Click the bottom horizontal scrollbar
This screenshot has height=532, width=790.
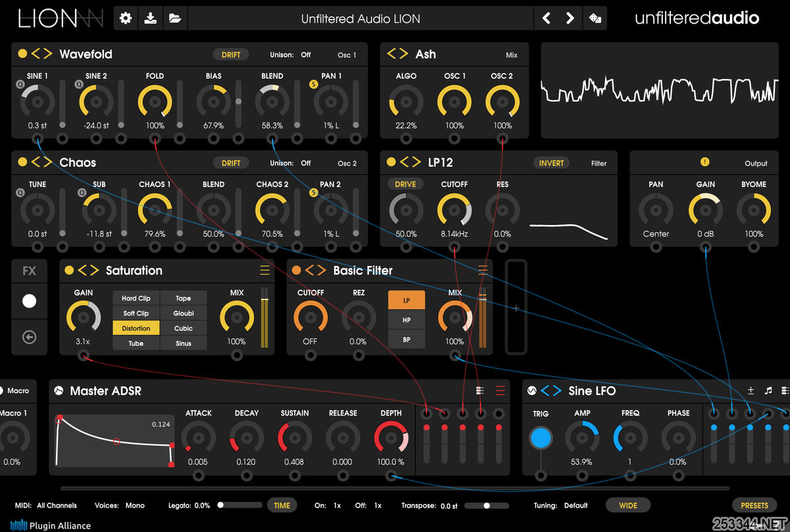(x=395, y=489)
